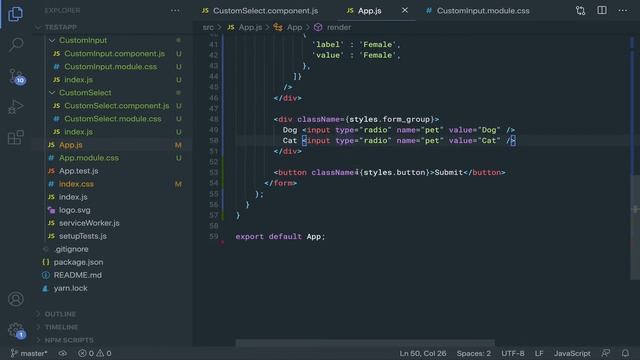This screenshot has height=360, width=640.
Task: Open the notifications bell
Action: (x=625, y=353)
